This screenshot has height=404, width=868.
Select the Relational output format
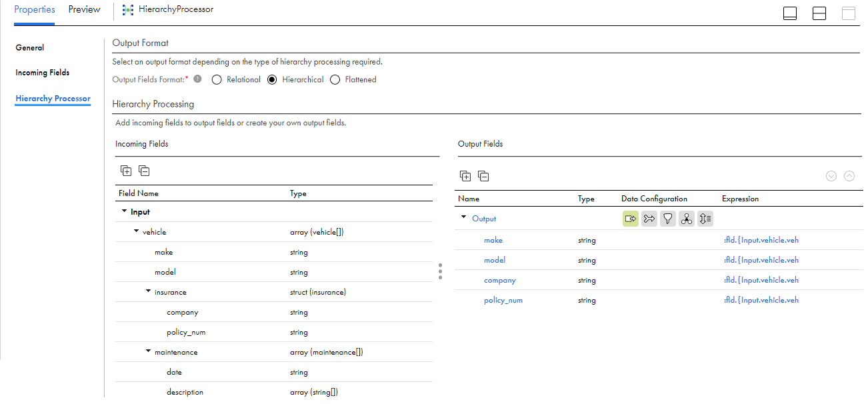click(x=217, y=79)
